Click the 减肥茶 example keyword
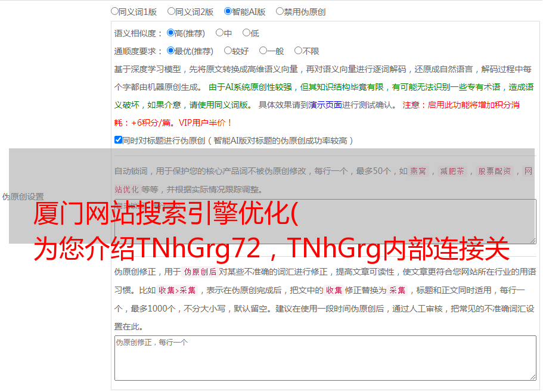Image resolution: width=543 pixels, height=392 pixels. pos(452,171)
